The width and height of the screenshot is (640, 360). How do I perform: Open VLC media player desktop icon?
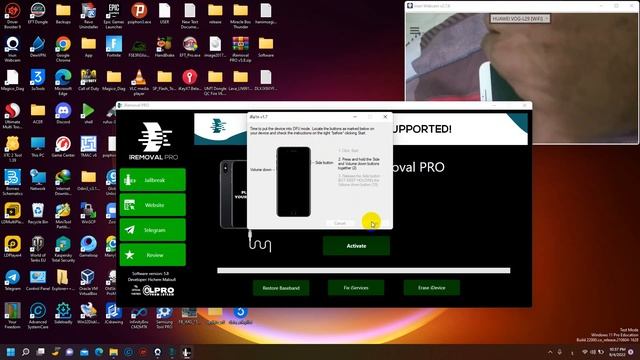(x=139, y=82)
